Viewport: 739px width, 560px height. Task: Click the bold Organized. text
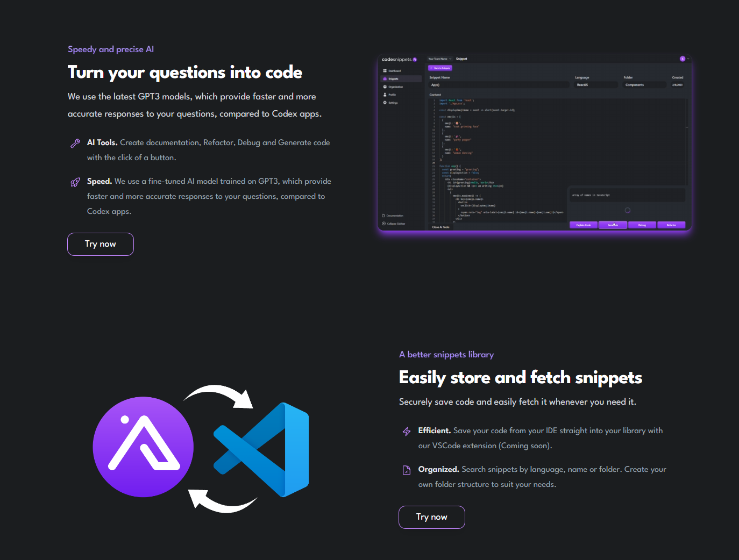(439, 469)
